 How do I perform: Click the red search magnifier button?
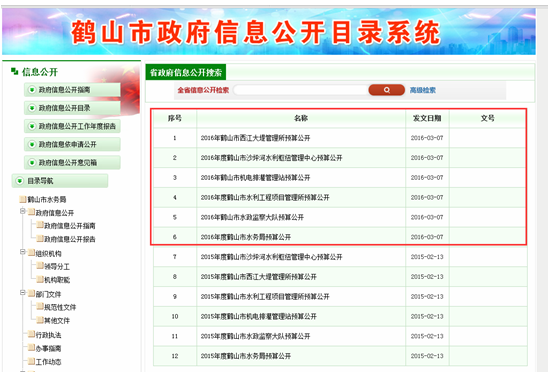(386, 90)
